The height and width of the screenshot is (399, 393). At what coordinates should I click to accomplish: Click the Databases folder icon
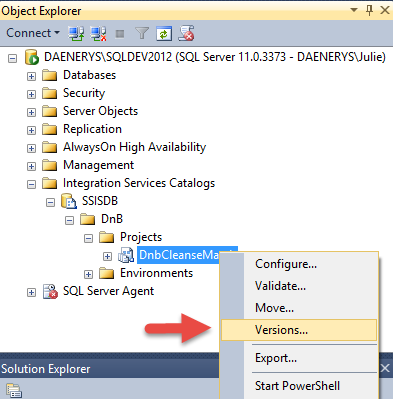coord(50,75)
